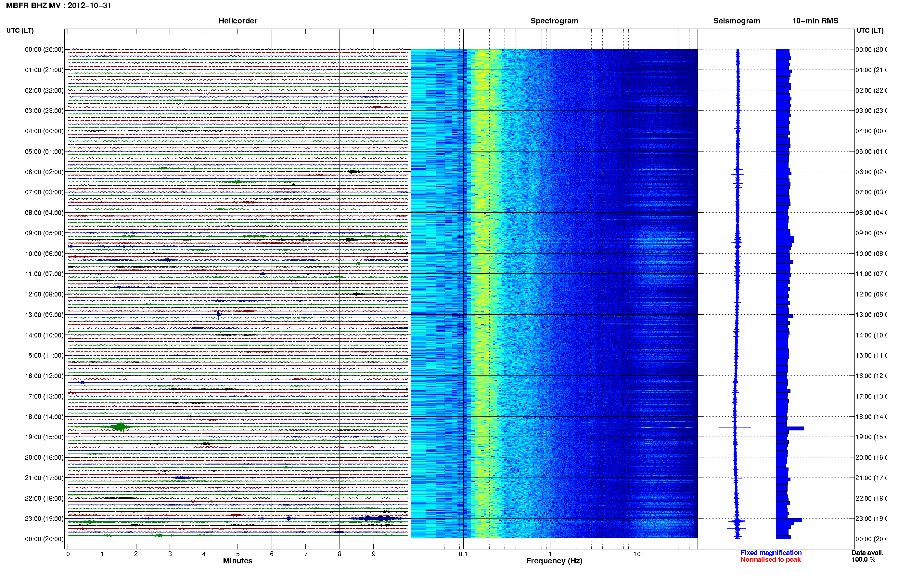Screen dimensions: 924x578
Task: Click the '100.0 %' data availability value
Action: click(x=863, y=559)
